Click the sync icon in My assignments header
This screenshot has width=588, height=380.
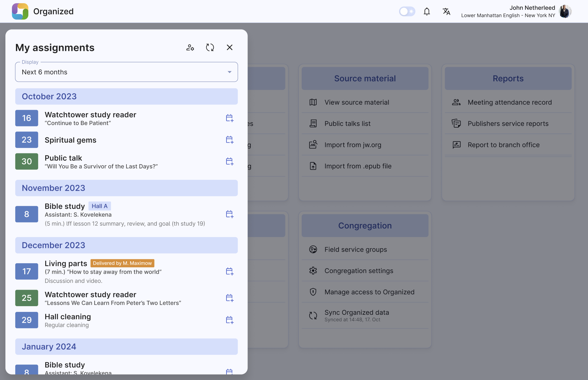210,47
